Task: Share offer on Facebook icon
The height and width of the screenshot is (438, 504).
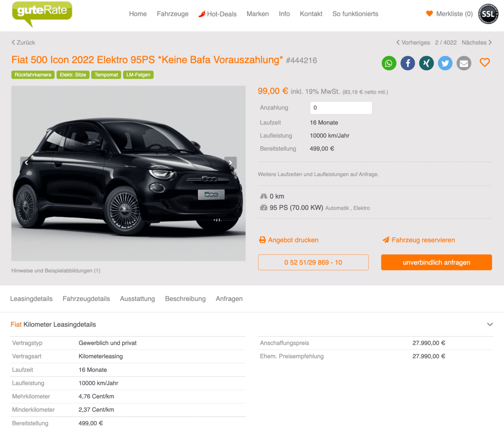Action: (x=408, y=63)
